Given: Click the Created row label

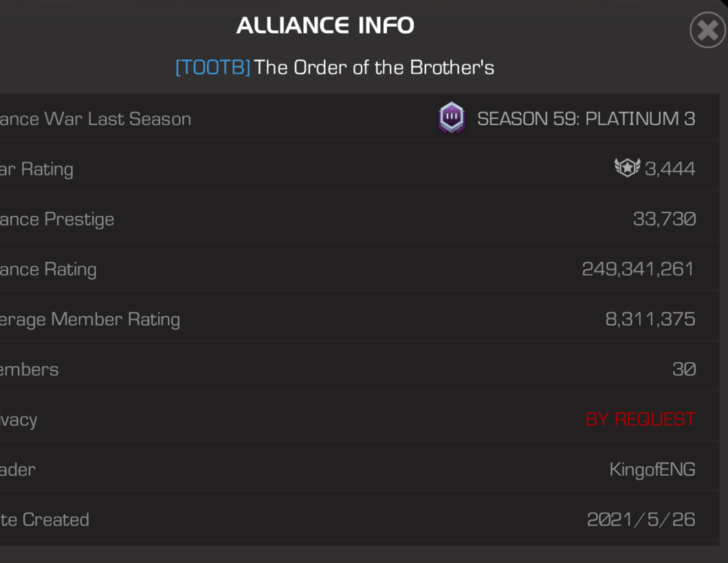Looking at the screenshot, I should (x=45, y=520).
